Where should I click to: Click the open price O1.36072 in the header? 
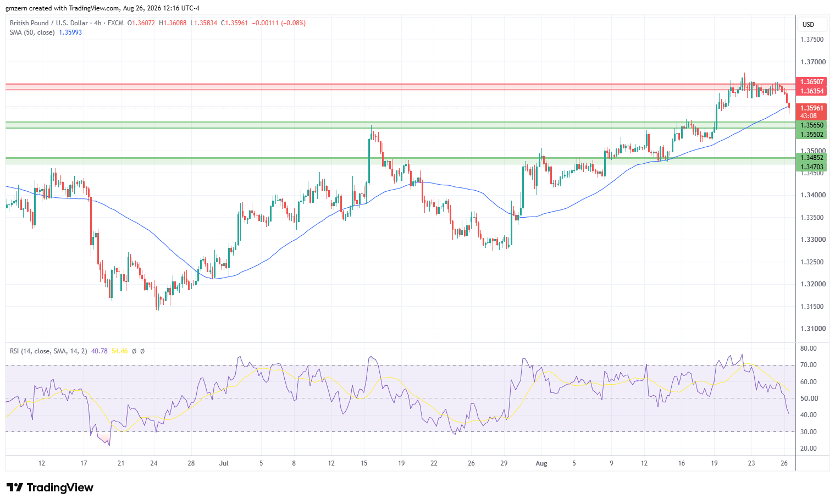(141, 23)
